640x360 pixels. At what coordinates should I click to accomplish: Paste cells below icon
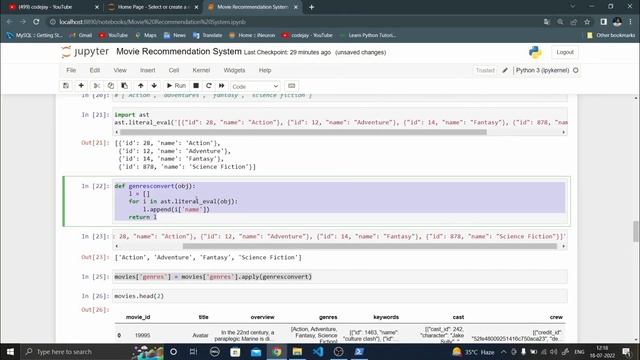[124, 86]
